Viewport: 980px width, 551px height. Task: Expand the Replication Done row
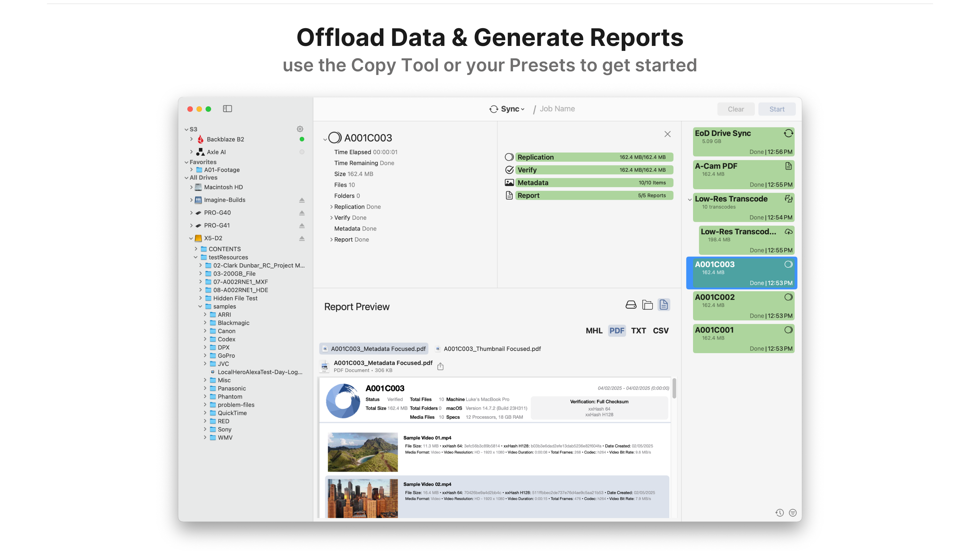point(331,207)
